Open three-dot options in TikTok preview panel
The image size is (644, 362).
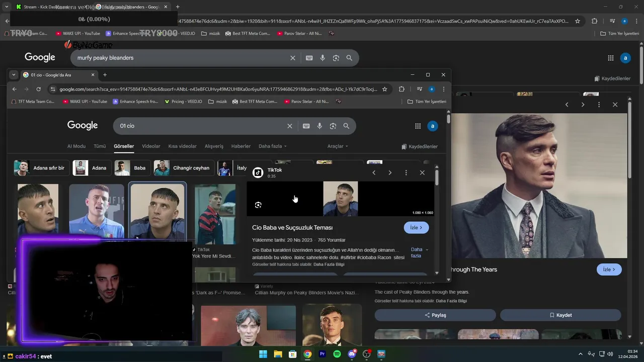406,172
